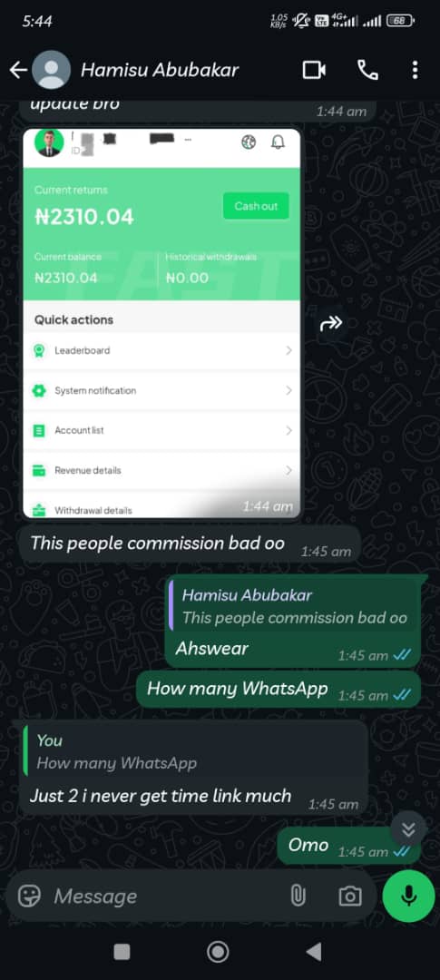Tap the Android back triangle button
The width and height of the screenshot is (440, 980).
tap(314, 952)
